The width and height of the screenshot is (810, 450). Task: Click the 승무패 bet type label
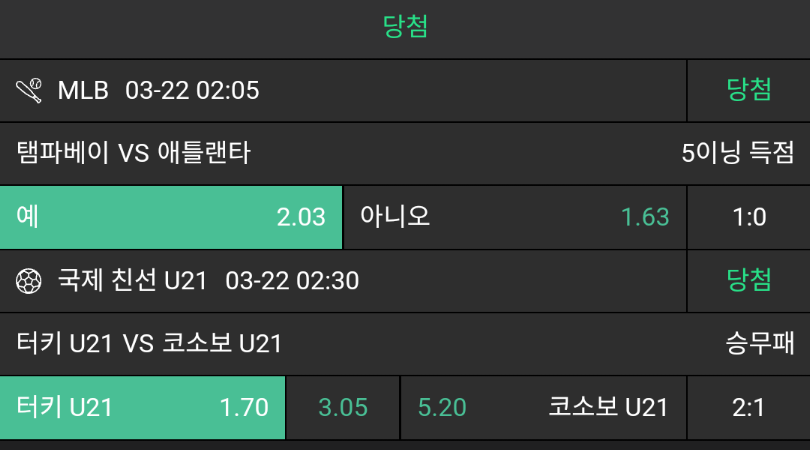pyautogui.click(x=760, y=344)
